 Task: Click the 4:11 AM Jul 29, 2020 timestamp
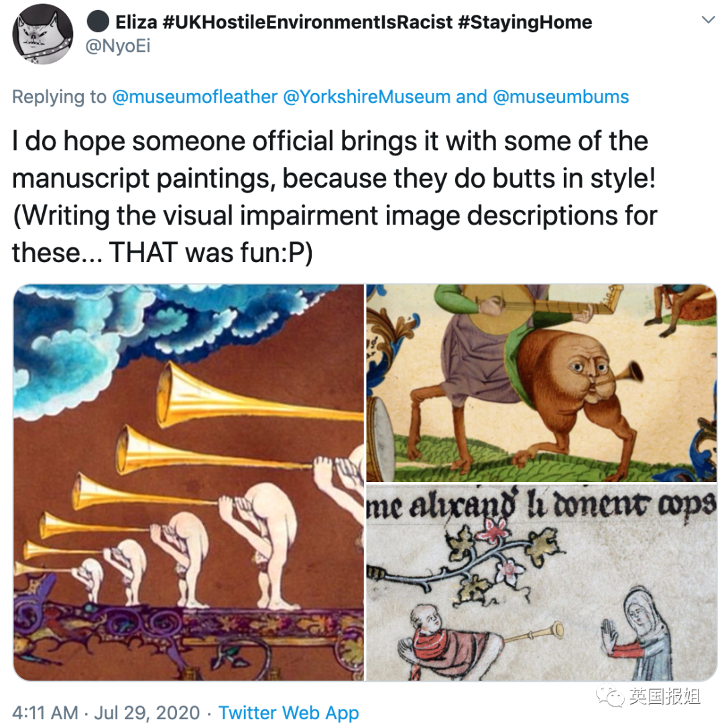click(x=106, y=713)
